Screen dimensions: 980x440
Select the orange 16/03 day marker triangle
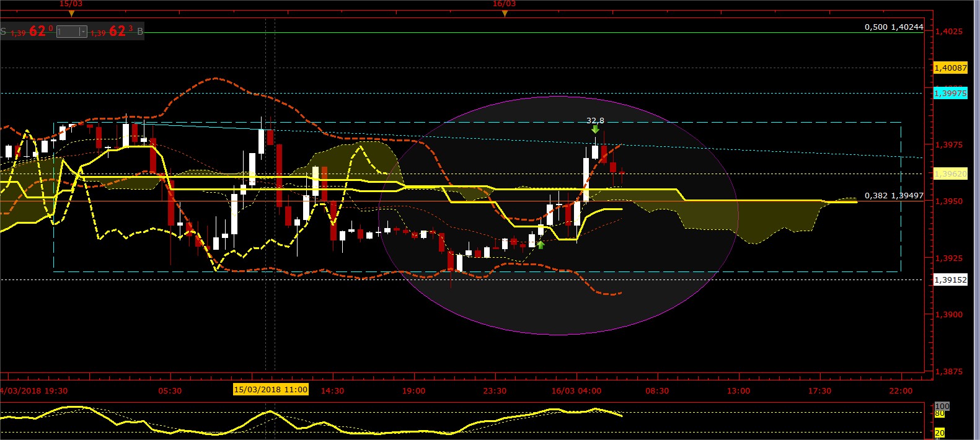click(x=505, y=13)
